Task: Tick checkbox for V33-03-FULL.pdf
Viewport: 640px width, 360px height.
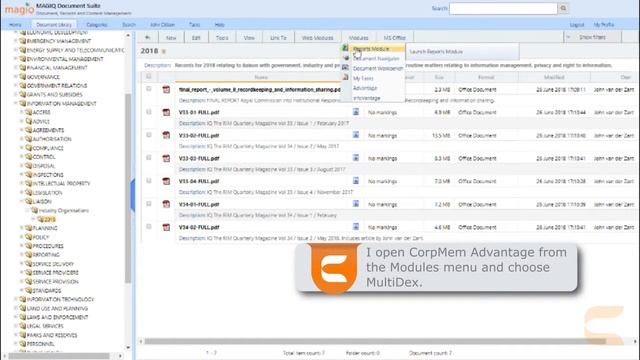Action: tap(149, 157)
